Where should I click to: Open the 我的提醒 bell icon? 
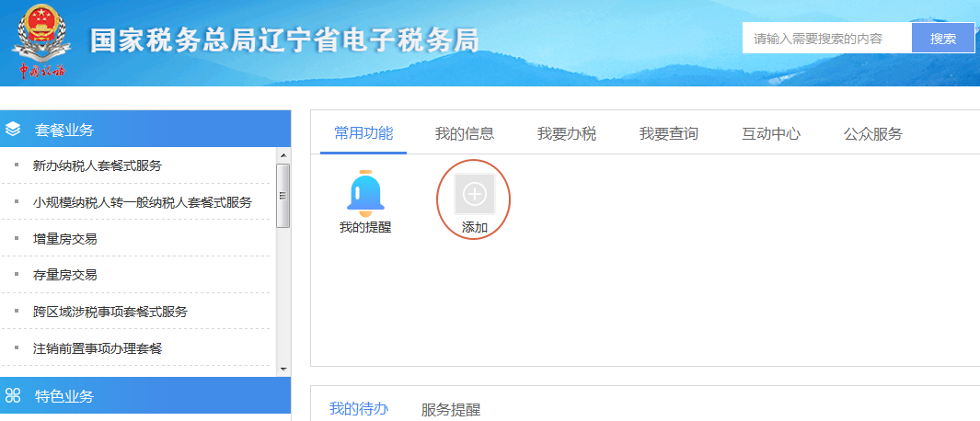click(x=365, y=194)
